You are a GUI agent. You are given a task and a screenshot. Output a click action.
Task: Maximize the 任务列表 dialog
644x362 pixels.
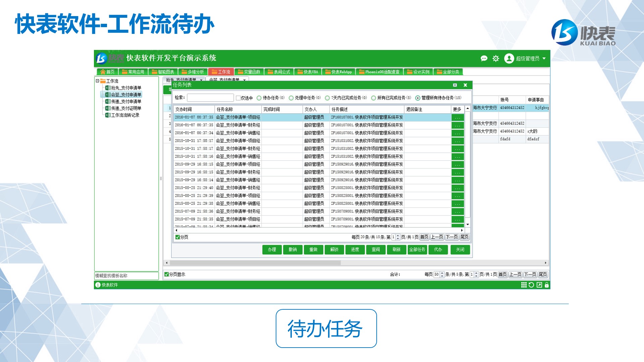455,85
